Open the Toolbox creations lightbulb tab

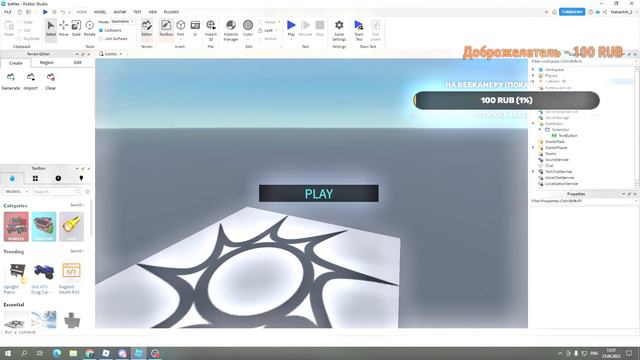[81, 178]
